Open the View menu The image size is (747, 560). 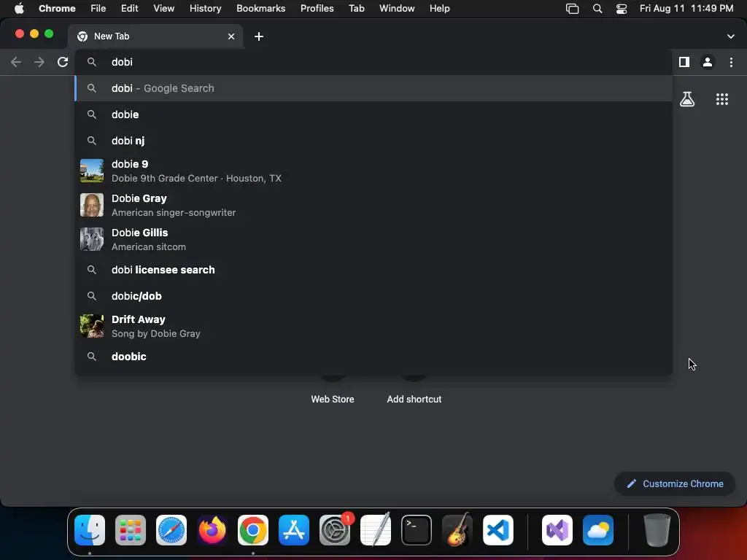164,8
